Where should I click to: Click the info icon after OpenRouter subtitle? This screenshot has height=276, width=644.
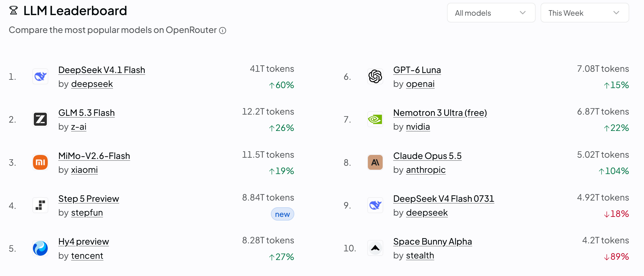(x=223, y=30)
